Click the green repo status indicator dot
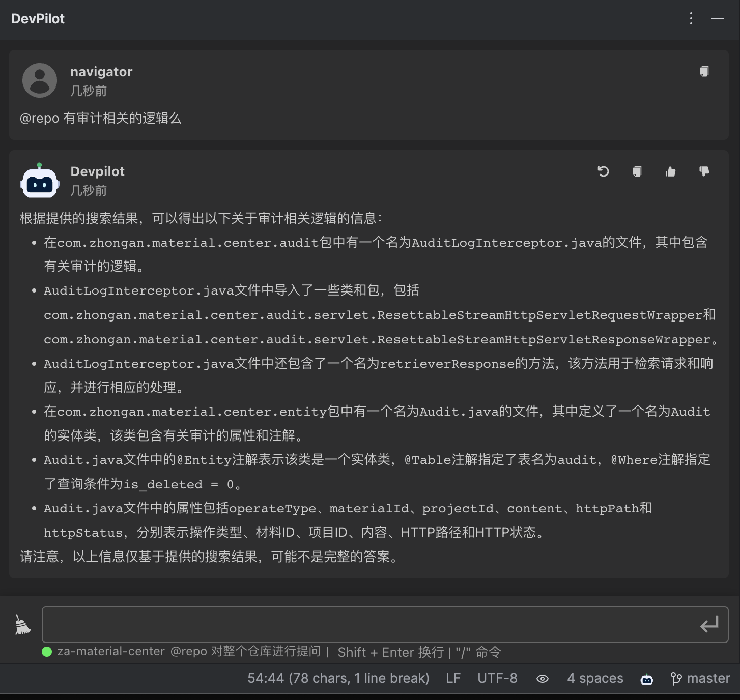This screenshot has height=700, width=740. [x=47, y=652]
